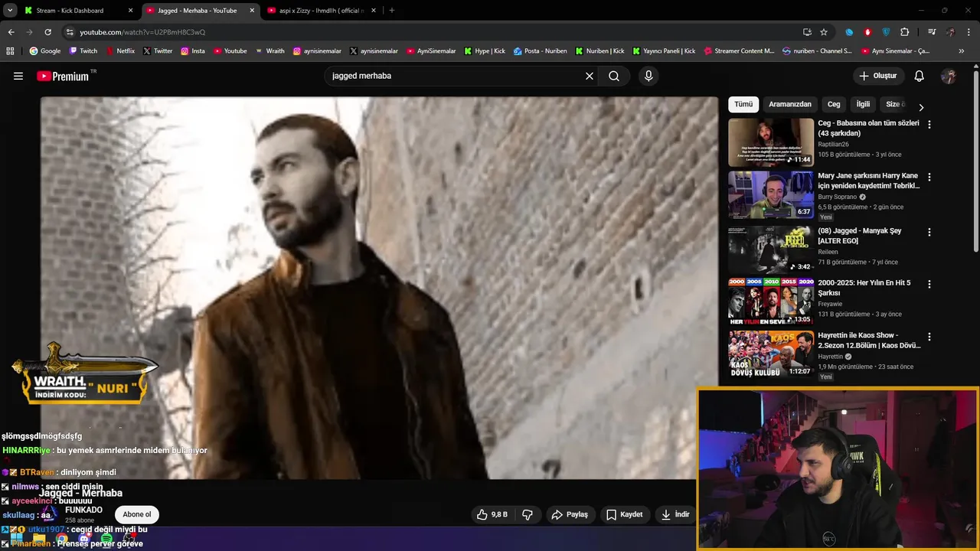Open options for the Kaos Show video

[929, 337]
